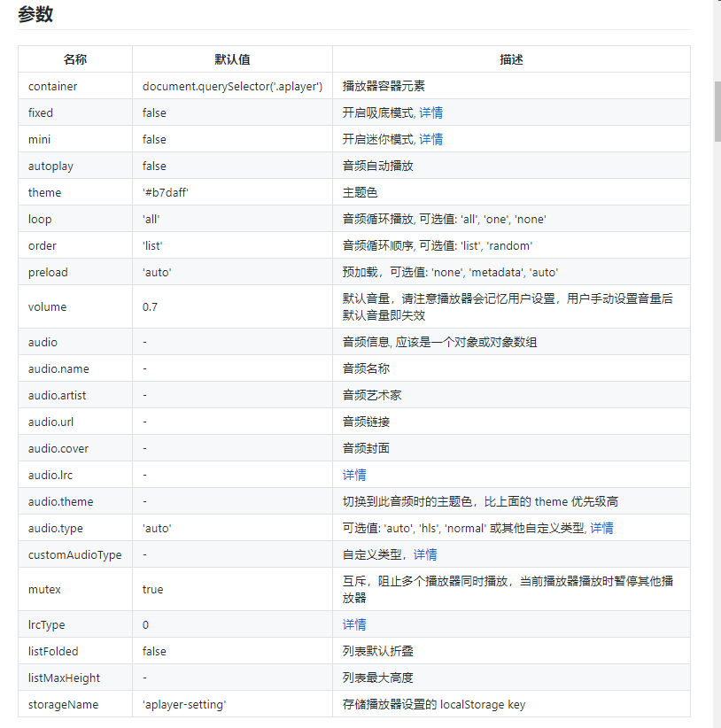Click the 'aplayer-setting' default value

[x=184, y=704]
